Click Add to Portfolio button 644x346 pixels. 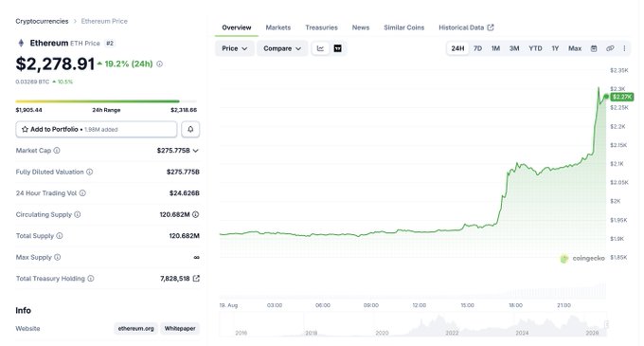tap(97, 129)
